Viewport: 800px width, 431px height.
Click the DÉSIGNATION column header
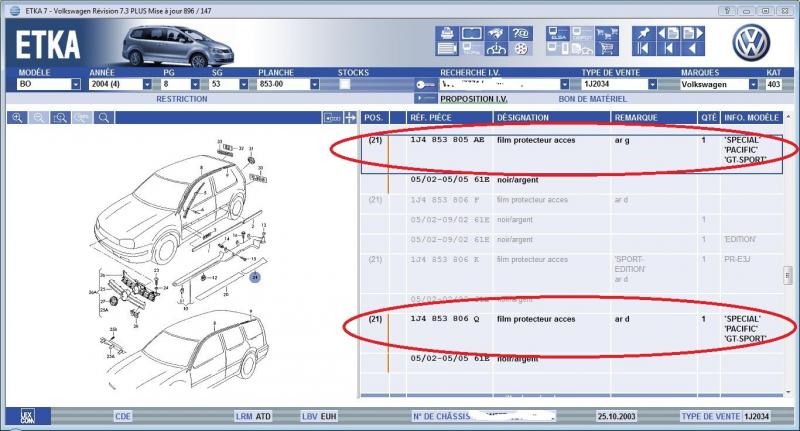pyautogui.click(x=552, y=118)
